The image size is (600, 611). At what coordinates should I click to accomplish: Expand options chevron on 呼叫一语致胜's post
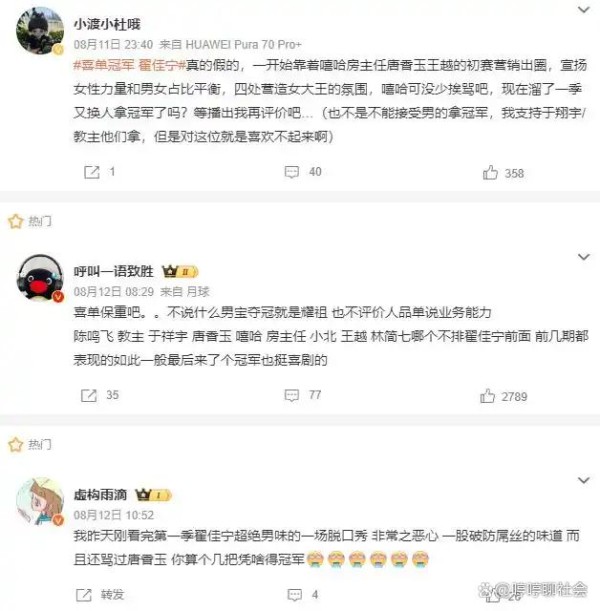[x=583, y=257]
